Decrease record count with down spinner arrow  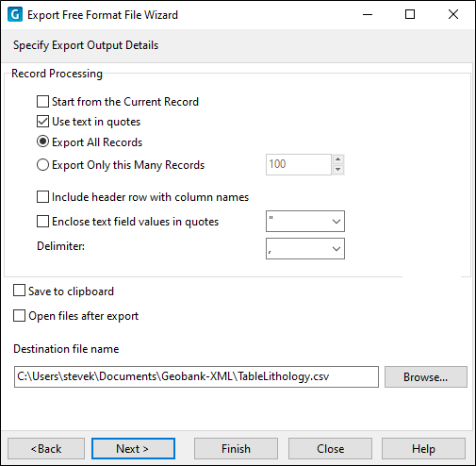coord(337,170)
